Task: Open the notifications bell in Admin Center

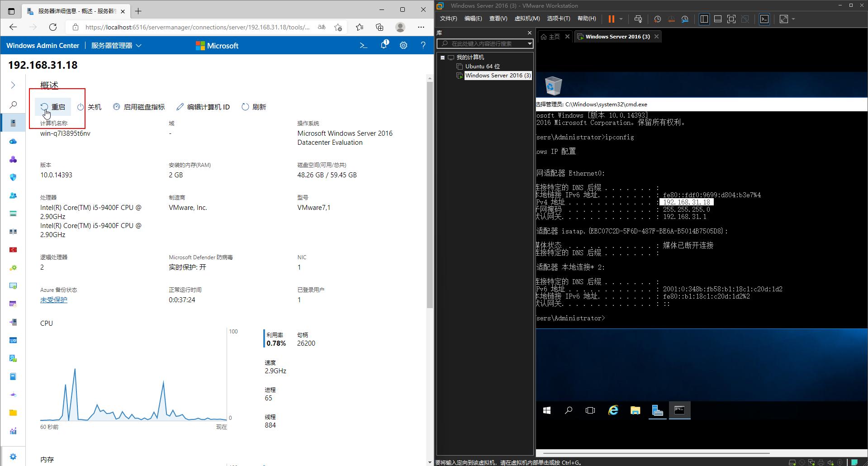Action: (x=384, y=45)
